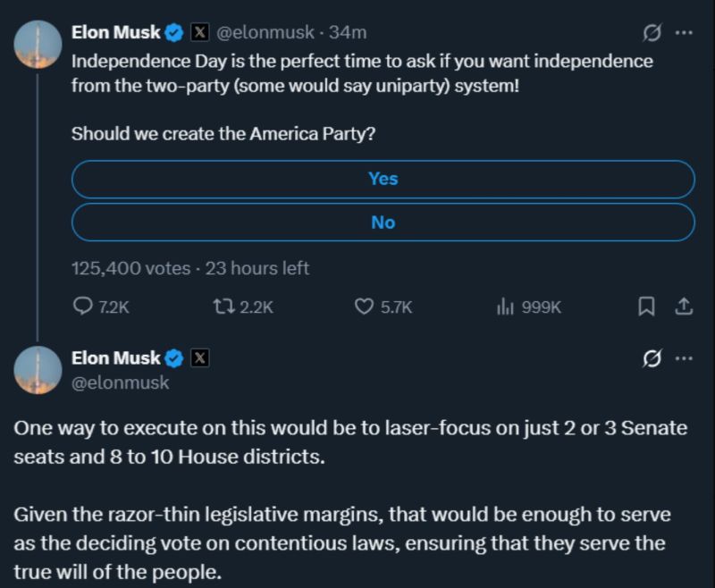
Task: Open more options menu on the poll tweet
Action: pos(684,33)
